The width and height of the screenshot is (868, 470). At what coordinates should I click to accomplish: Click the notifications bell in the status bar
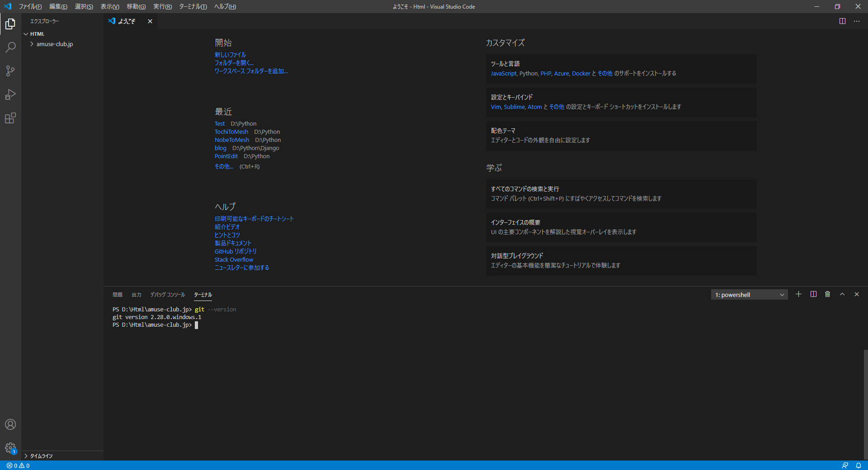[x=859, y=465]
